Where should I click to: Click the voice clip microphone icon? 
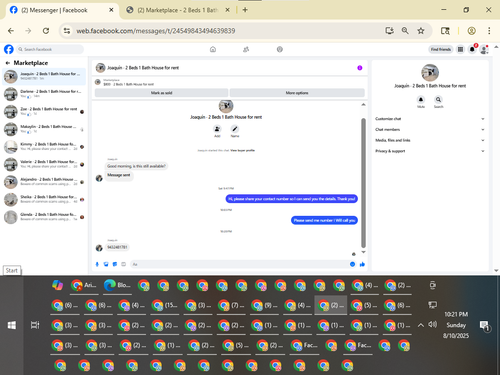coord(97,264)
